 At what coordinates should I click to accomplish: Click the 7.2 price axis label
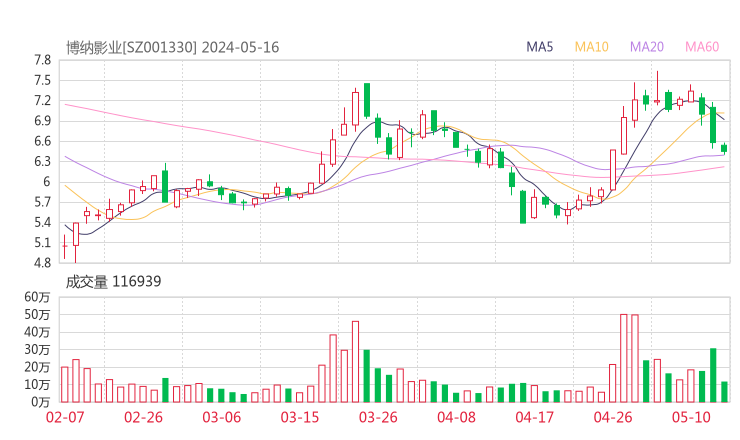point(42,101)
